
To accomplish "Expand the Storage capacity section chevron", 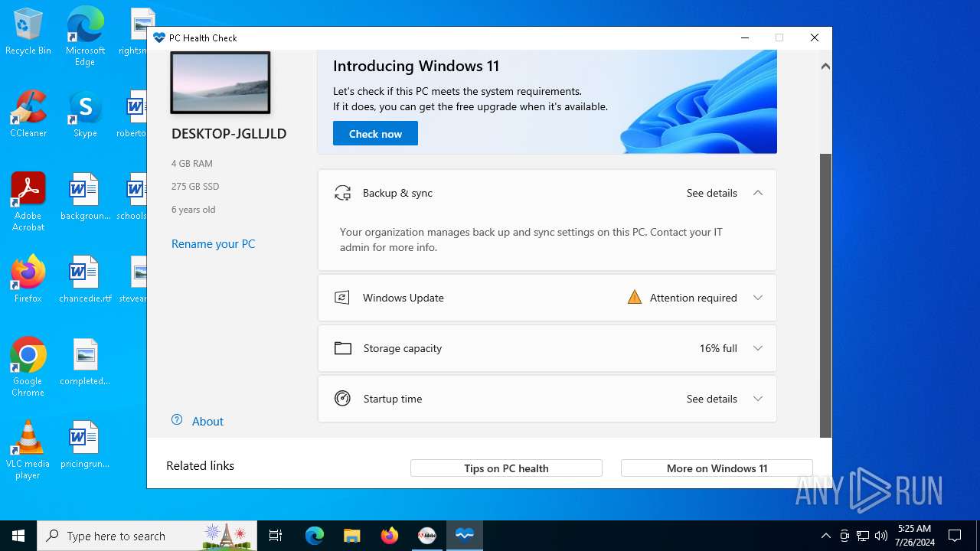I will 758,348.
